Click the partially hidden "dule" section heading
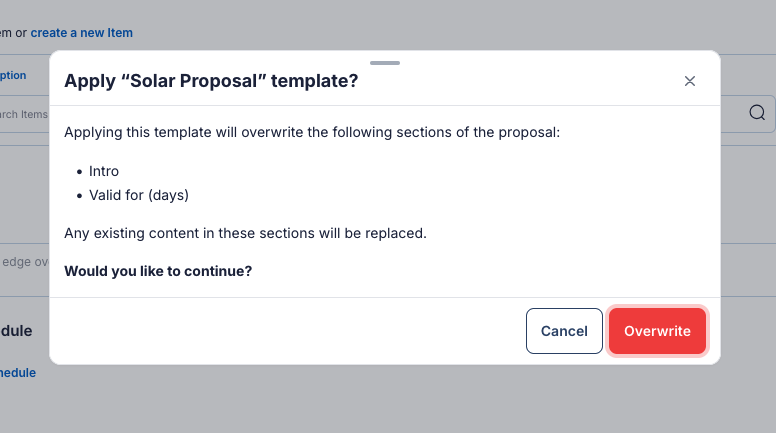The image size is (776, 433). [x=17, y=331]
